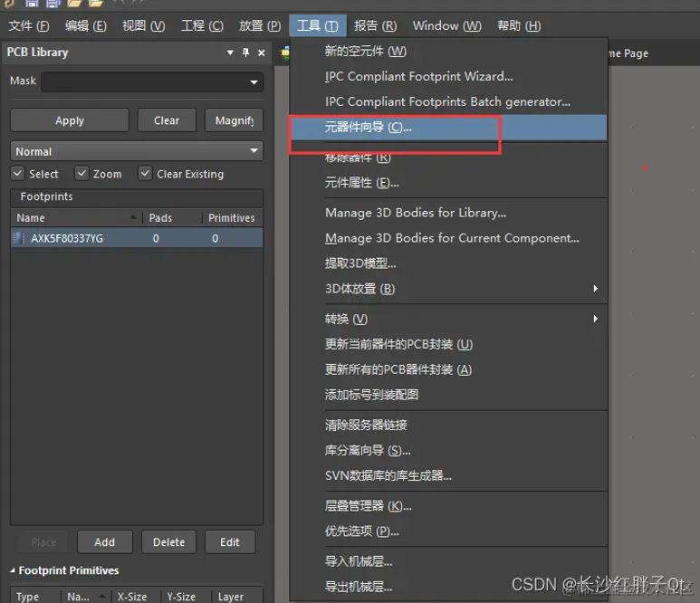Open PCB Library panel options arrow

tap(230, 53)
